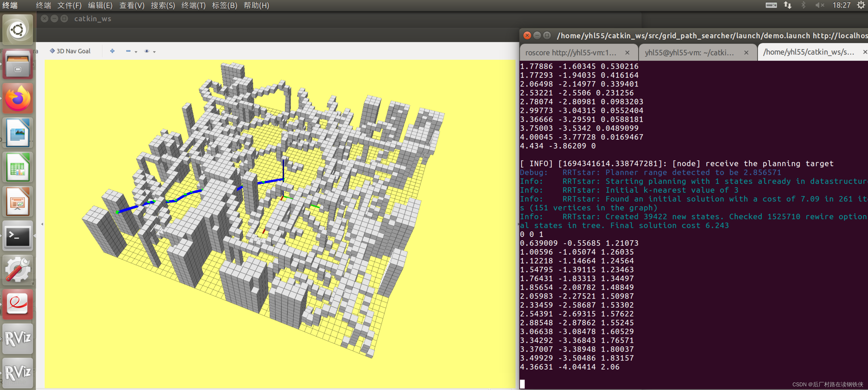
Task: Open the 终端(T) menu
Action: click(x=193, y=5)
